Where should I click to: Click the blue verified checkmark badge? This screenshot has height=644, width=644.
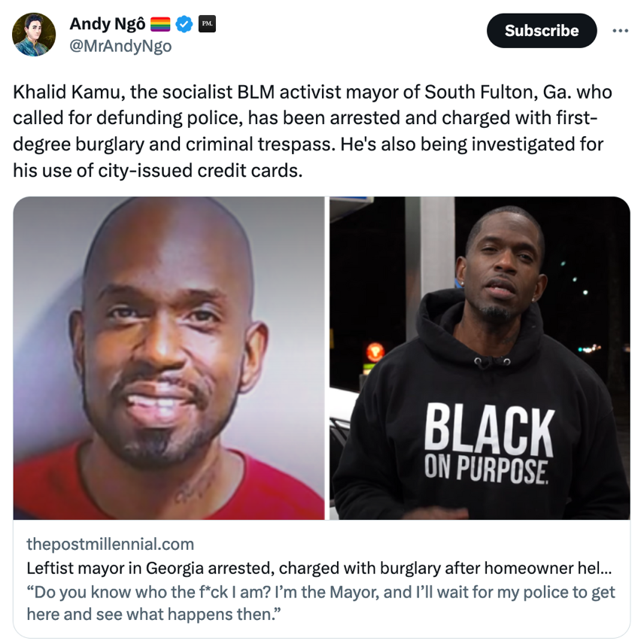184,24
